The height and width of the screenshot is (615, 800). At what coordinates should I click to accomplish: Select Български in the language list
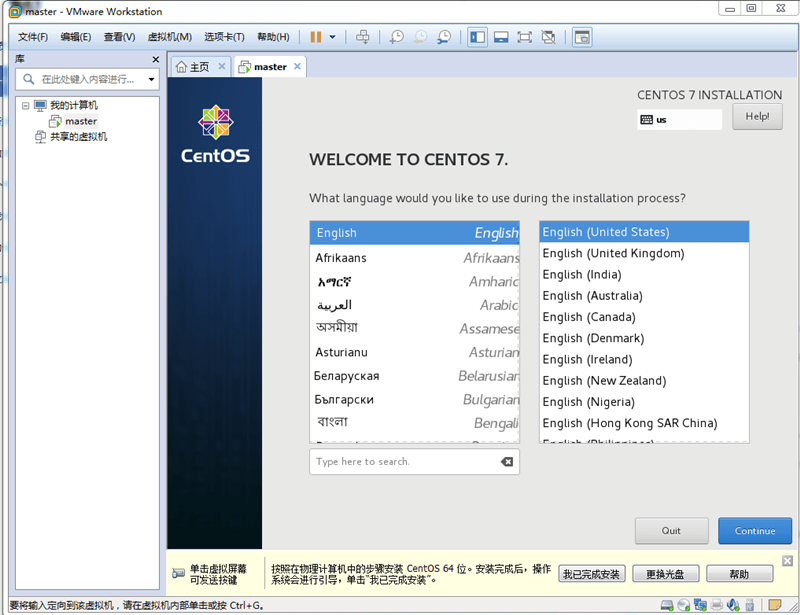(415, 399)
